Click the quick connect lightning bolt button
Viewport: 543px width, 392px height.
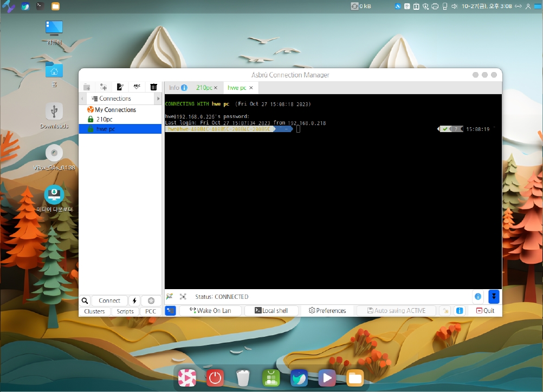(134, 300)
